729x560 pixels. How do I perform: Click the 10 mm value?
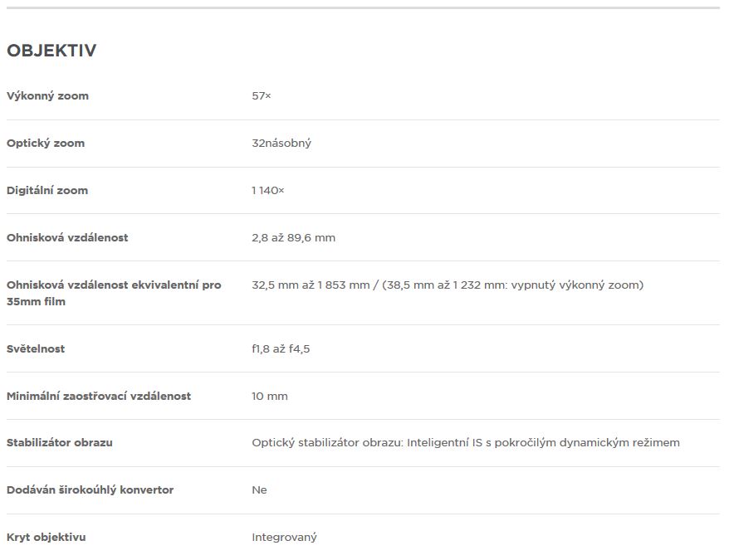click(x=270, y=397)
